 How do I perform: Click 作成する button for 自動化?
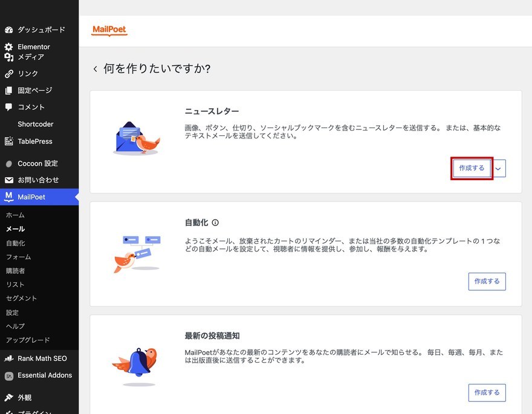(487, 282)
